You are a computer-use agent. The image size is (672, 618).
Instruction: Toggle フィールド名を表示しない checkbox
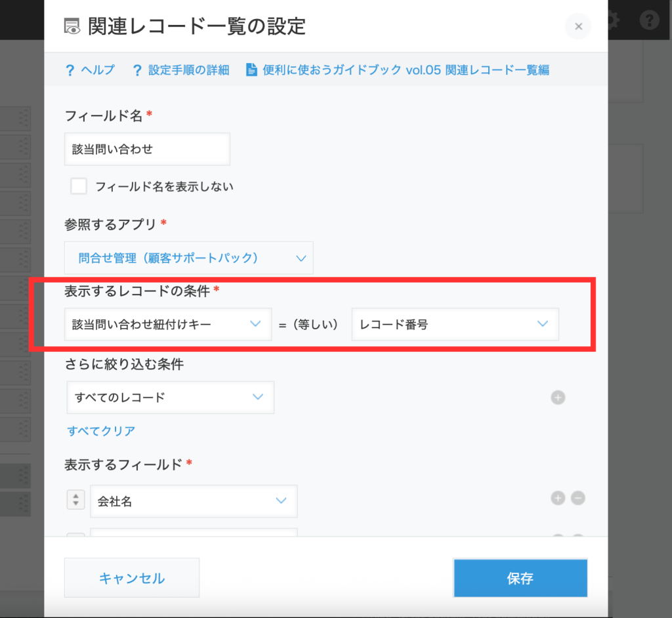pos(79,186)
